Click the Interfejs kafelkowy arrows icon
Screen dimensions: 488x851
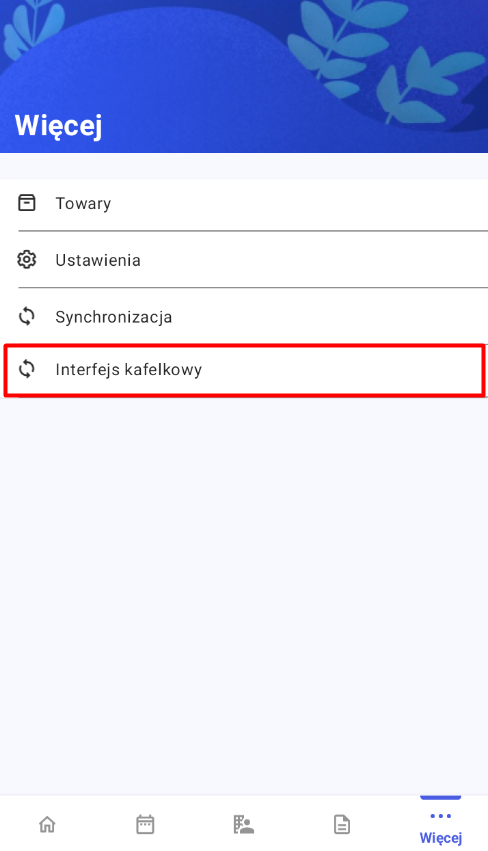(27, 370)
